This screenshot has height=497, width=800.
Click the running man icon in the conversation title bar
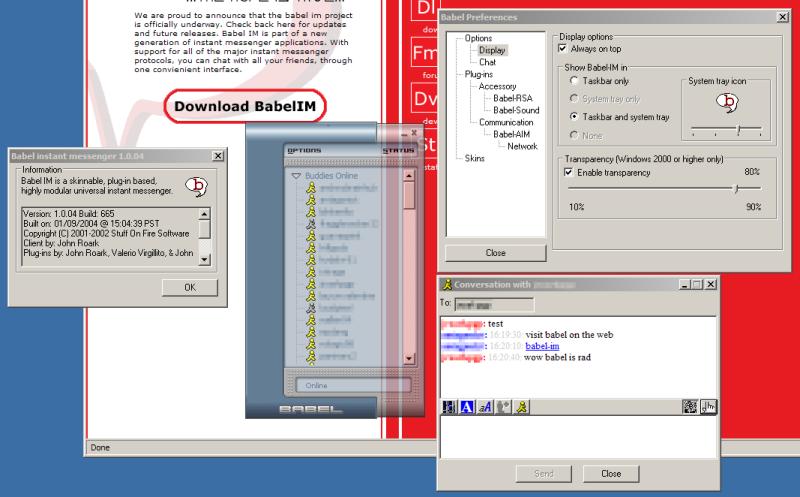coord(447,284)
